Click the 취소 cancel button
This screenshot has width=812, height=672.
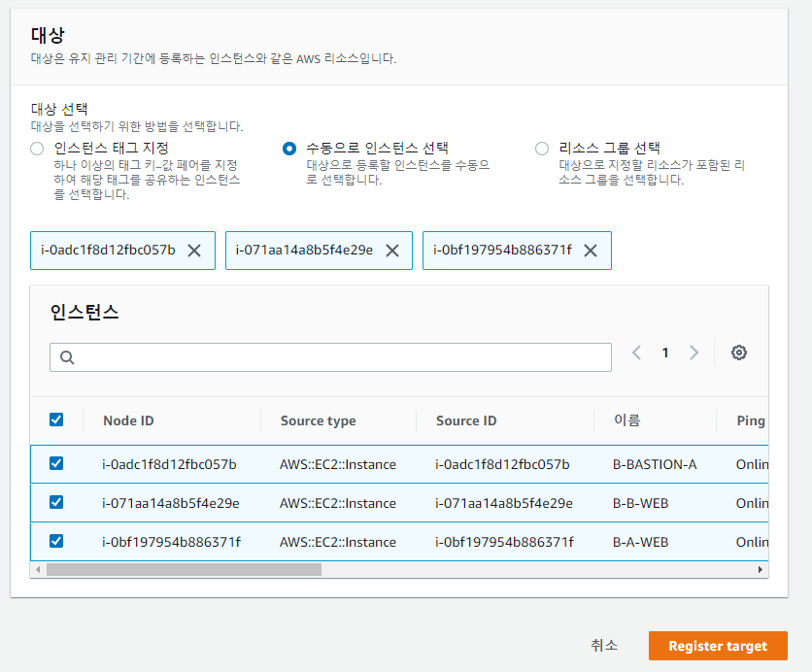click(604, 646)
